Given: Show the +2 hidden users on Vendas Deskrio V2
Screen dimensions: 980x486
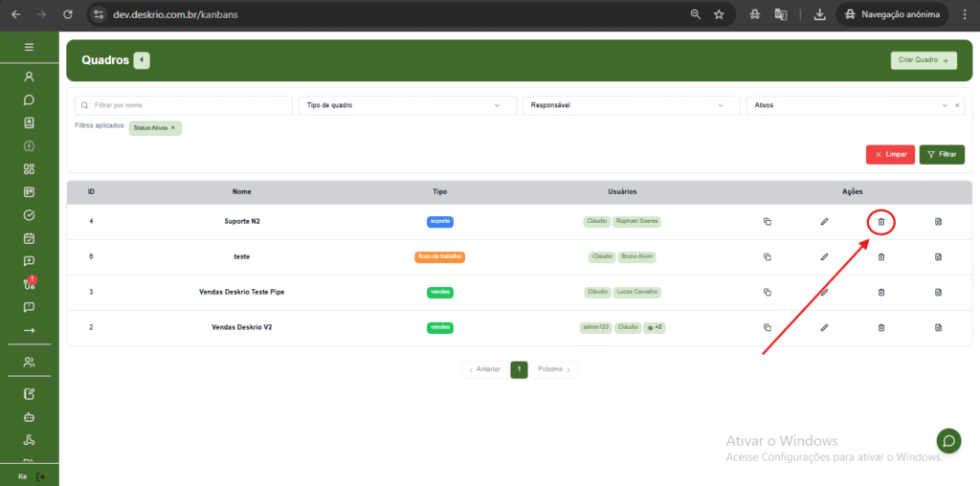Looking at the screenshot, I should coord(655,327).
